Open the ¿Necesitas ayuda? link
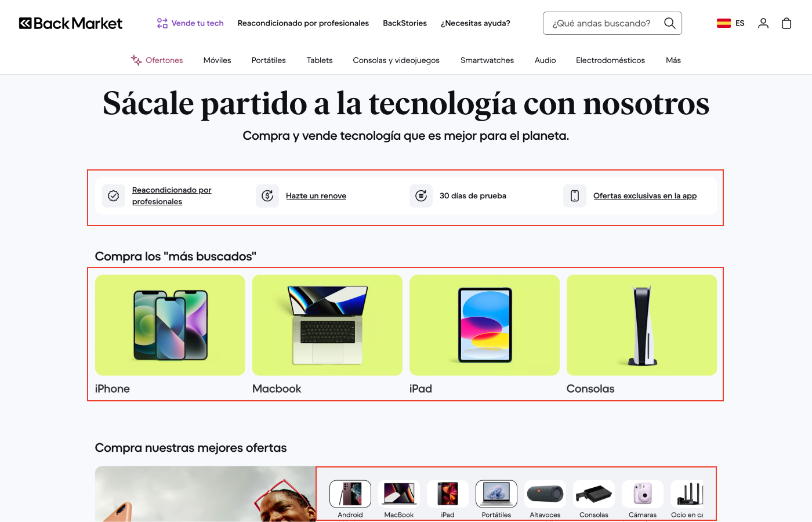 tap(475, 23)
